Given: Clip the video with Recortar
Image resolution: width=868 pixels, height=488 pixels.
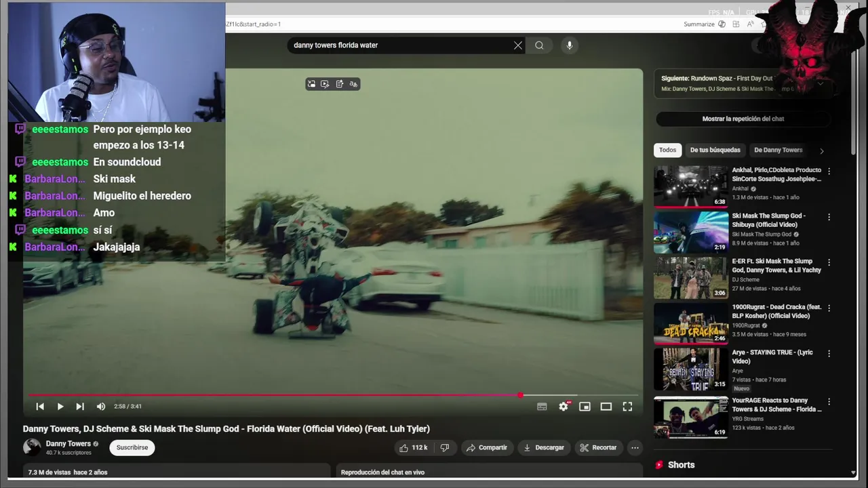Looking at the screenshot, I should pyautogui.click(x=598, y=447).
